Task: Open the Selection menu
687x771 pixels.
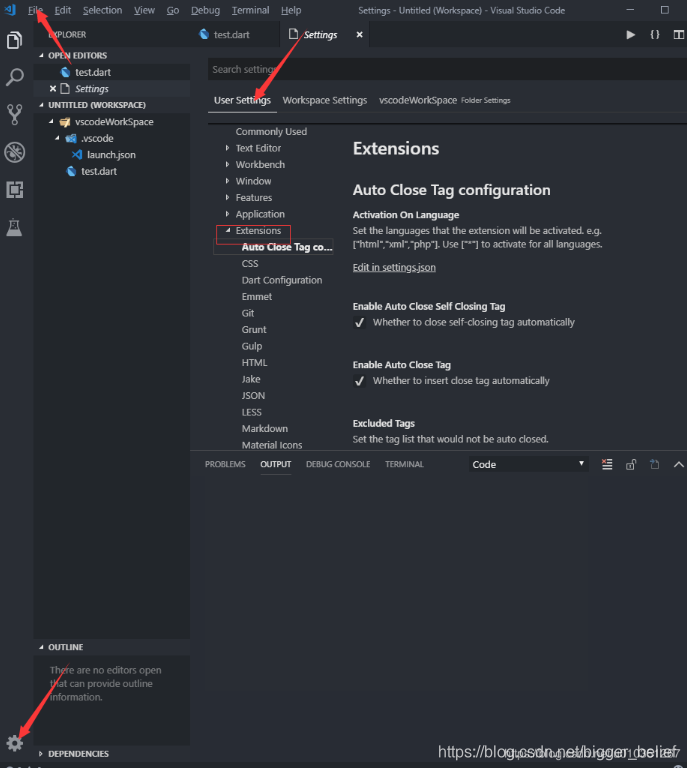Action: point(102,10)
